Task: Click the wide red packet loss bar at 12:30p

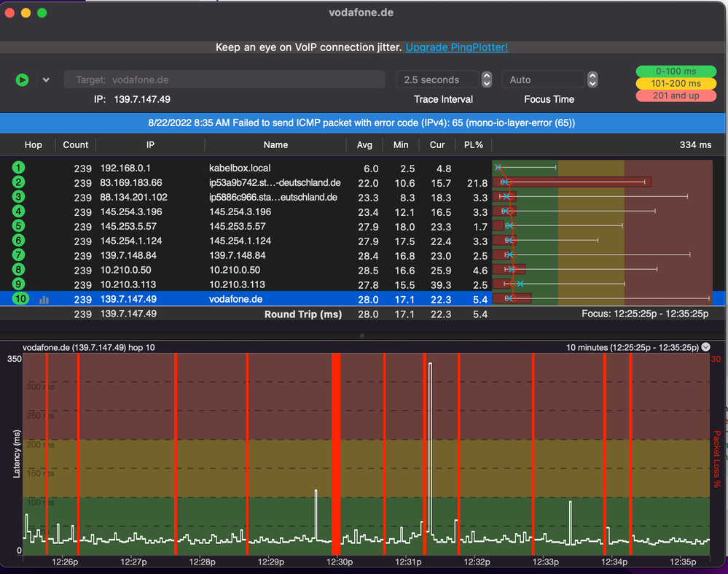Action: [336, 454]
